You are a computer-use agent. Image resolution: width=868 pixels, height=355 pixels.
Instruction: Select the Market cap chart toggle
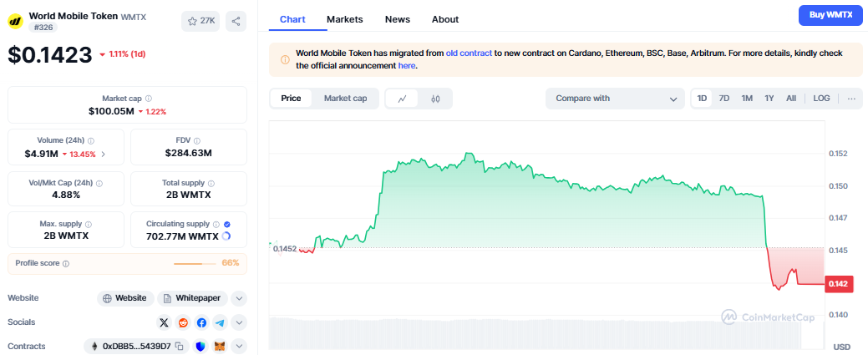345,99
